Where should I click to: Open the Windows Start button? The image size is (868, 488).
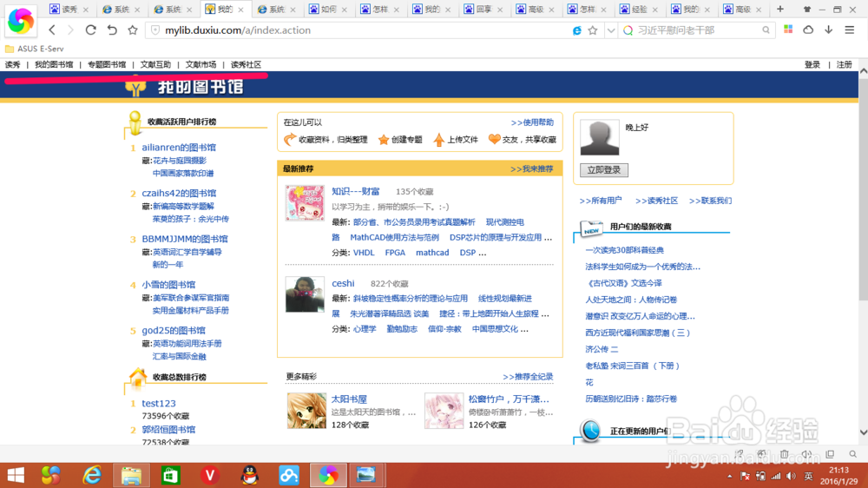click(x=16, y=475)
